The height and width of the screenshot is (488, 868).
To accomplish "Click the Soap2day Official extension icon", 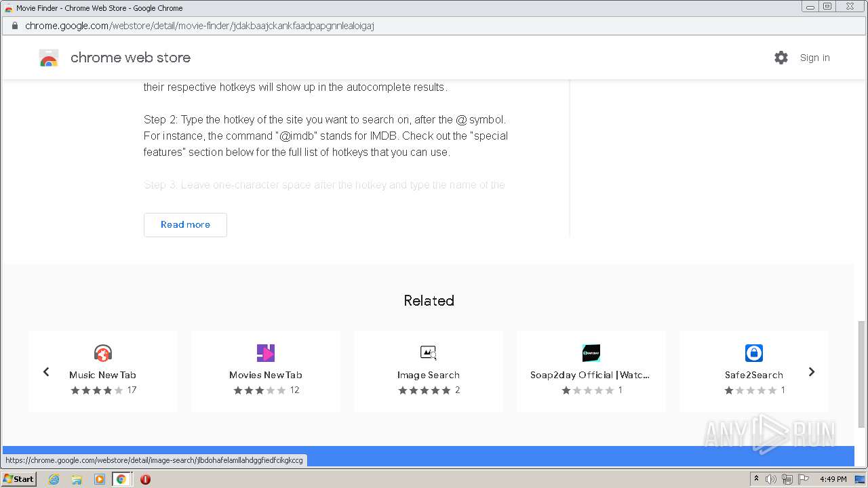I will pyautogui.click(x=591, y=353).
